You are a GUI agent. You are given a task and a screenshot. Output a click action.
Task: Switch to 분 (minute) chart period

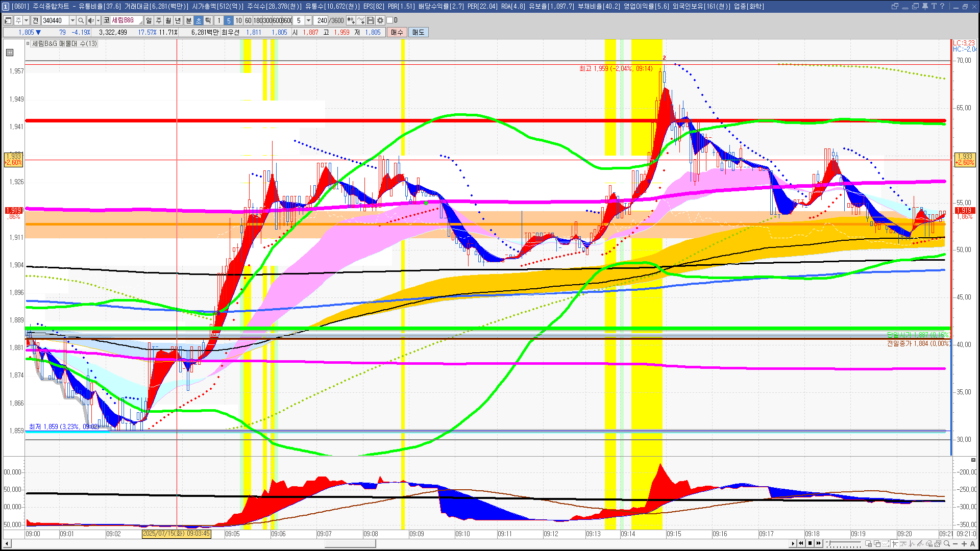pos(188,20)
